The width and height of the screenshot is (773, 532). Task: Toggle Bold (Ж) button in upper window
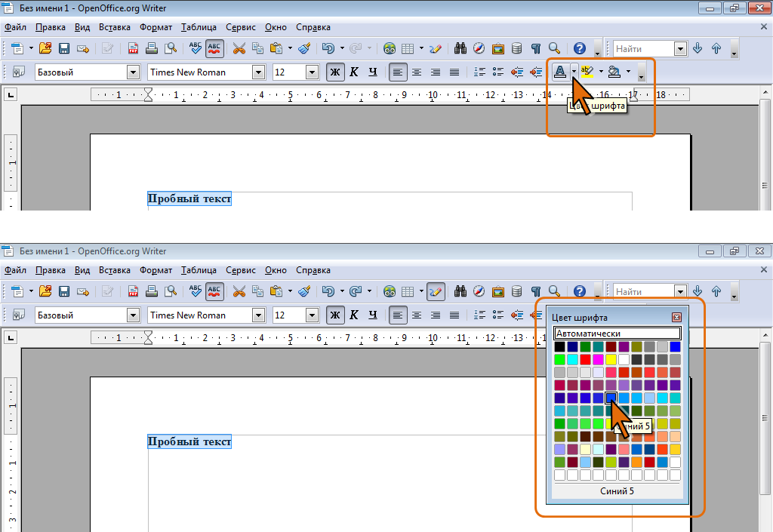pyautogui.click(x=335, y=72)
